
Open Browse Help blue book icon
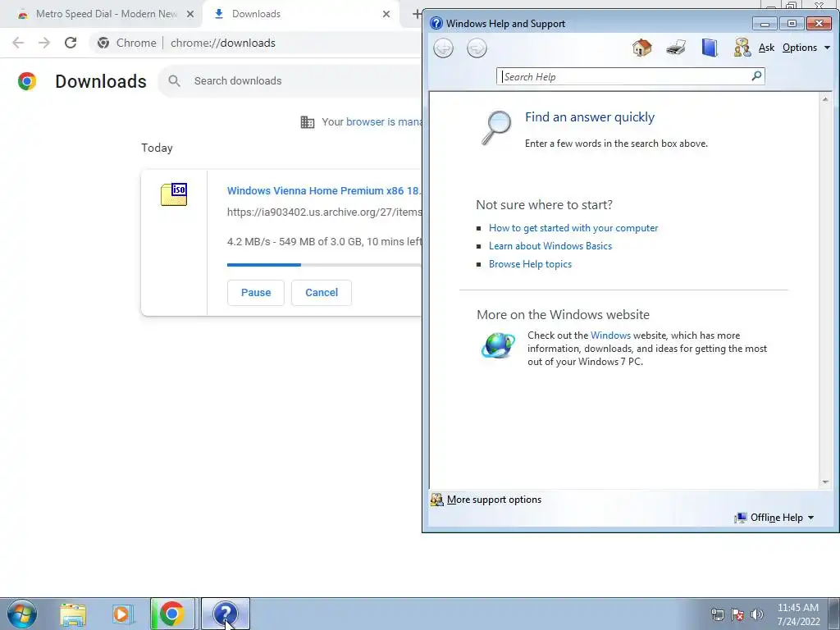tap(710, 48)
